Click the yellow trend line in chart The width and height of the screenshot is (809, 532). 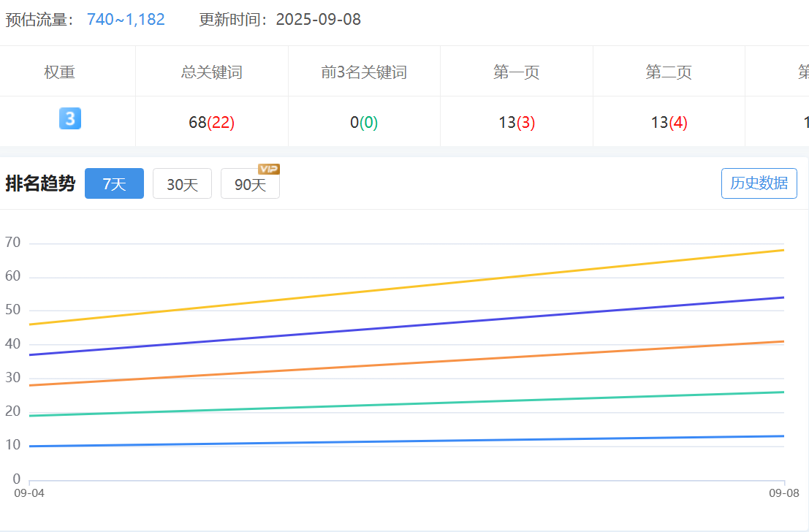pyautogui.click(x=406, y=287)
